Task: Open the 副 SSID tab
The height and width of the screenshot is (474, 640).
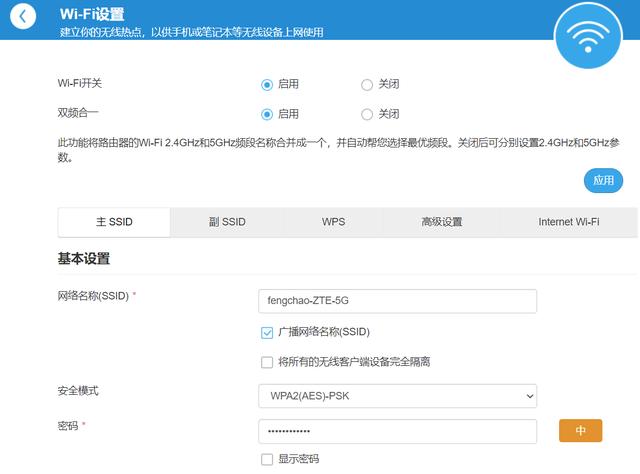Action: coord(227,222)
